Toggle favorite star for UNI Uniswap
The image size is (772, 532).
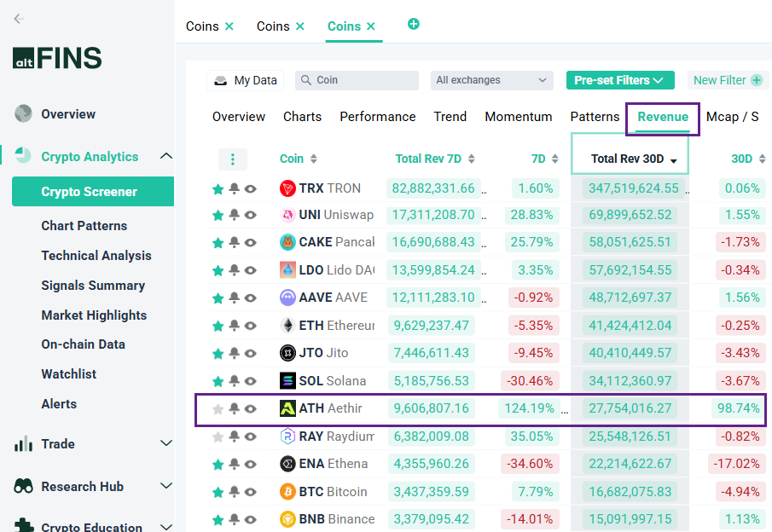point(218,216)
